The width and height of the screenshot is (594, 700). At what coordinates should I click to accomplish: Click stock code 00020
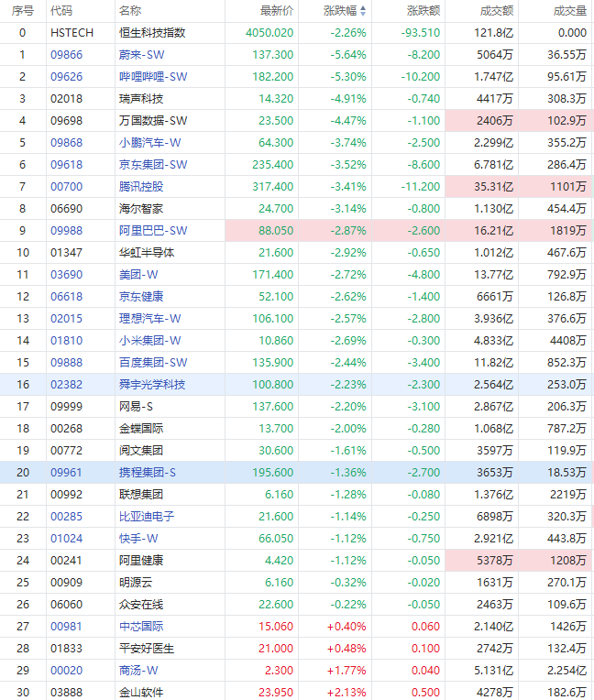click(67, 670)
